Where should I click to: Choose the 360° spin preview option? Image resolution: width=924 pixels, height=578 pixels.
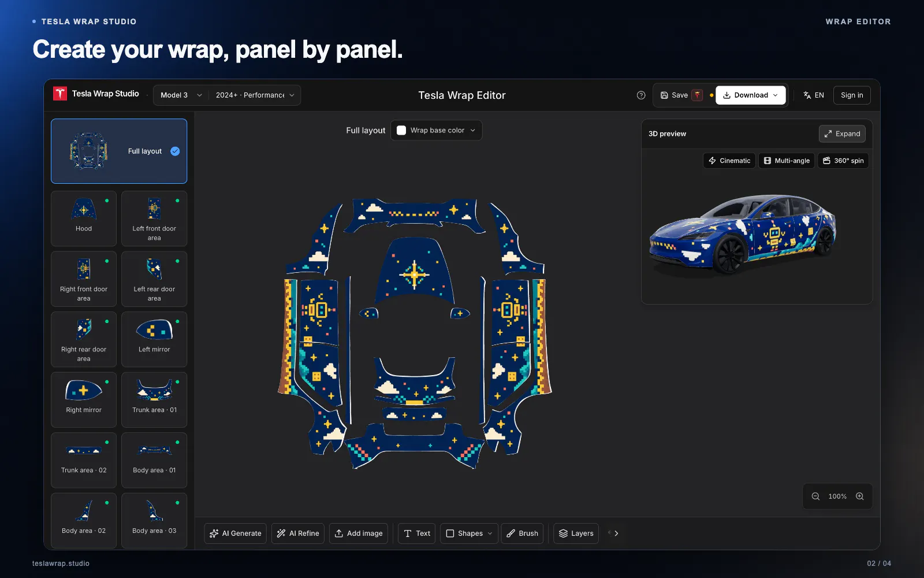coord(843,161)
